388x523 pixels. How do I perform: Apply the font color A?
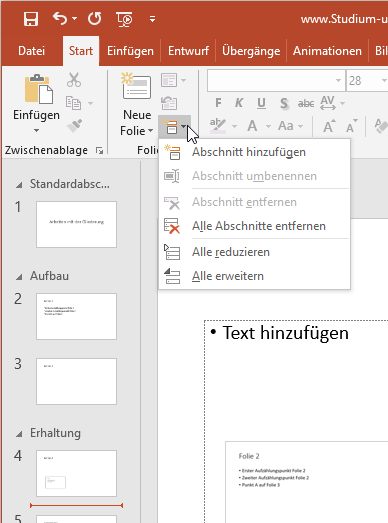(x=252, y=126)
